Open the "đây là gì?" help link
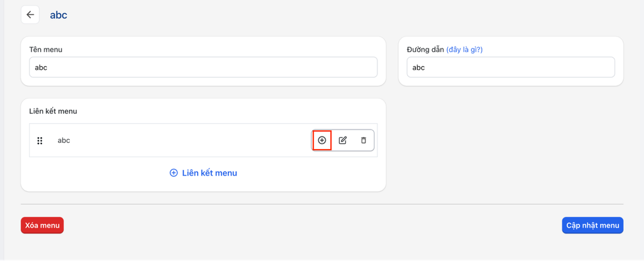This screenshot has width=644, height=261. point(464,50)
